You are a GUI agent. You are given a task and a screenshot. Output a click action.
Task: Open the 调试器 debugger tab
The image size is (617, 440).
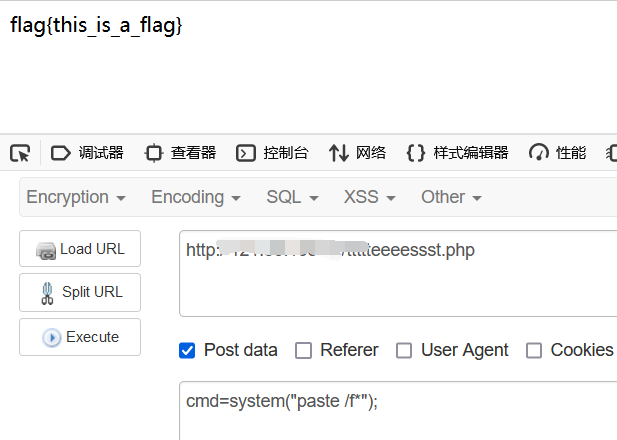point(87,153)
